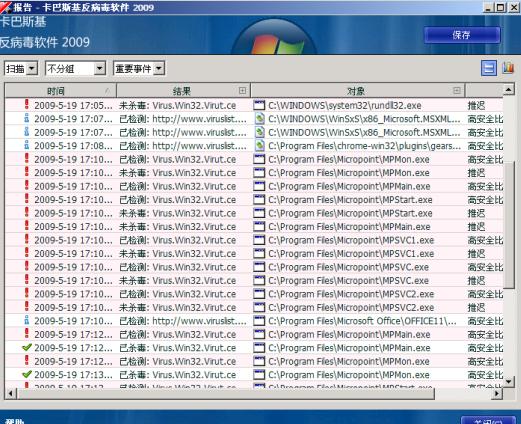The width and height of the screenshot is (521, 424).
Task: Click info icon on gears plugin row
Action: 27,145
